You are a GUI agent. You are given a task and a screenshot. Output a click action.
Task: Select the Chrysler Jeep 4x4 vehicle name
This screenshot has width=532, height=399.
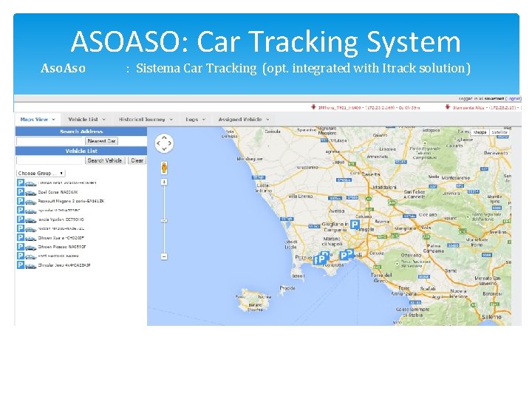64,265
